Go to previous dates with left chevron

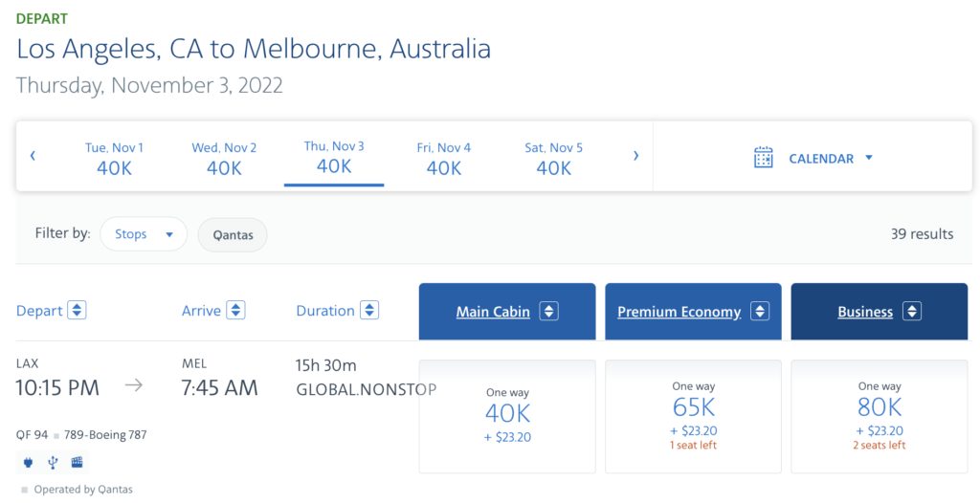[33, 156]
